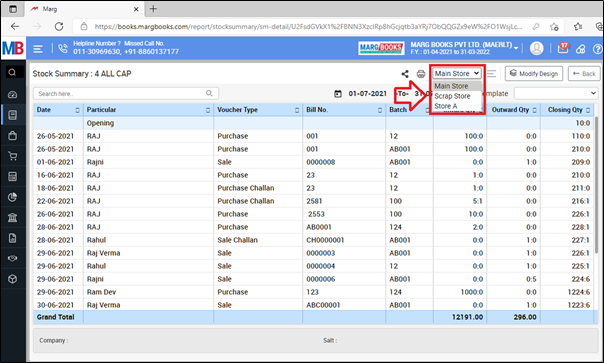Add this page to browser favorites
The image size is (604, 363).
coord(554,27)
